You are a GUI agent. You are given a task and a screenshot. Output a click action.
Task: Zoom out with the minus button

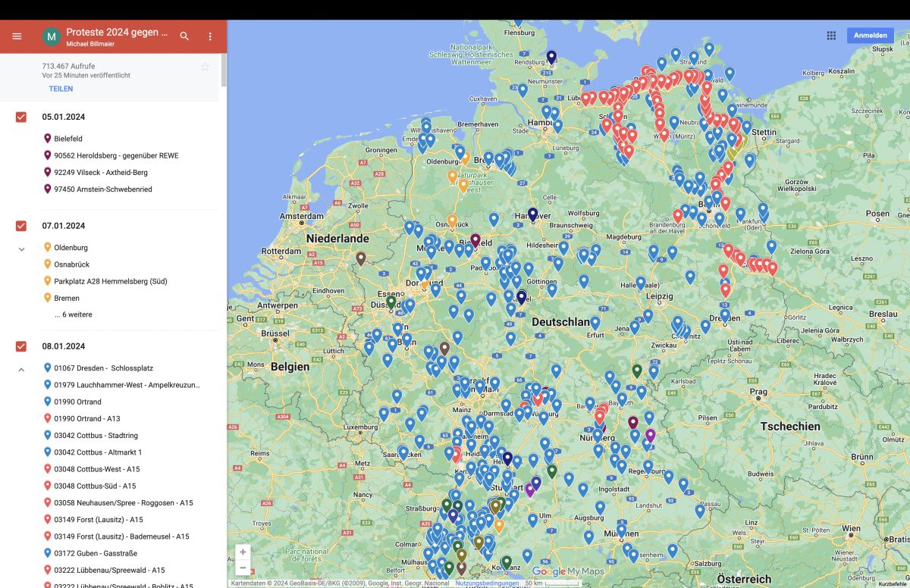tap(243, 568)
